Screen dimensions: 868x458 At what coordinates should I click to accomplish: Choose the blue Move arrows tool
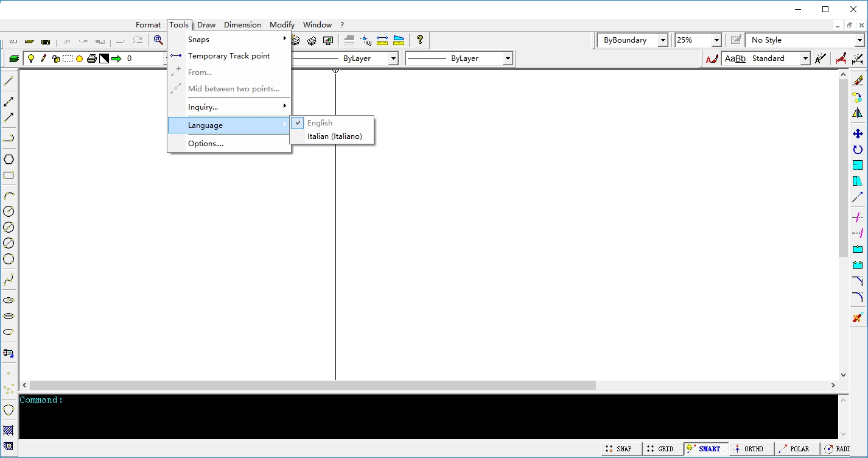point(858,134)
